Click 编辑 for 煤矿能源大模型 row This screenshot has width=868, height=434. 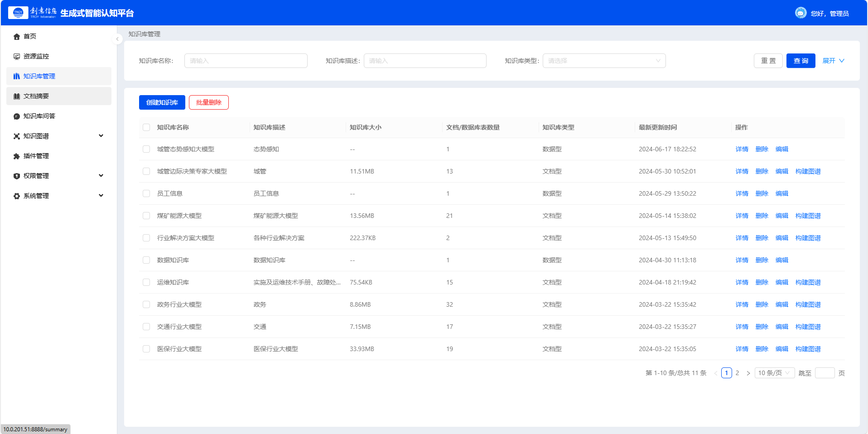pos(782,216)
